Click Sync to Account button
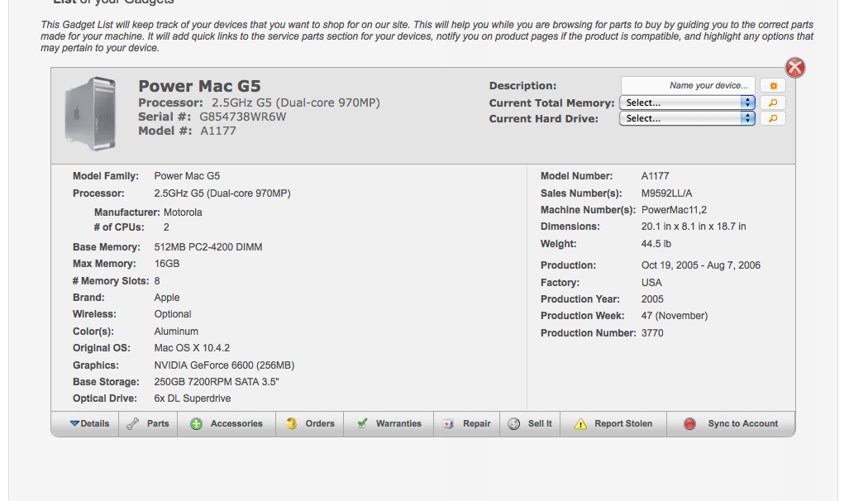868x501 pixels. (731, 423)
